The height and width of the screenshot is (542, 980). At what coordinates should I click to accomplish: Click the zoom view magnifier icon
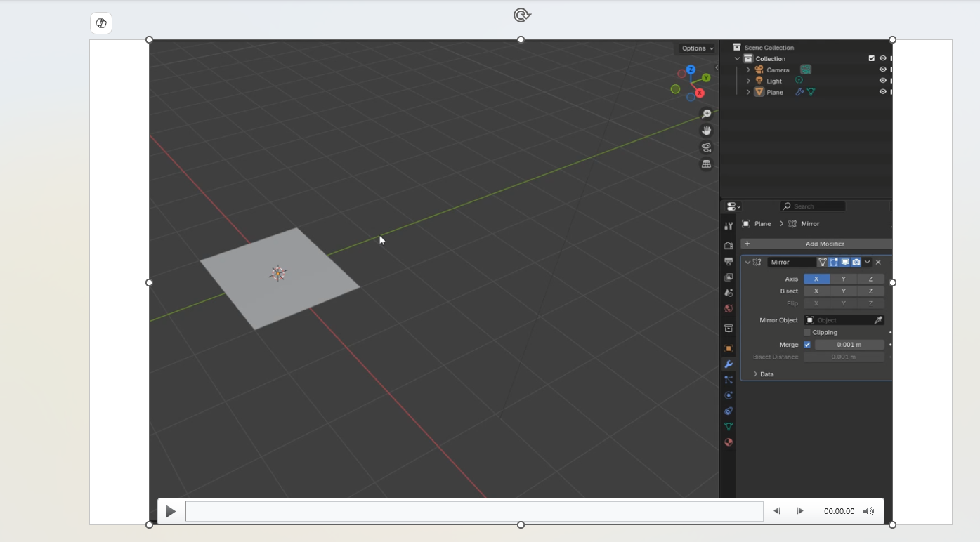click(706, 114)
